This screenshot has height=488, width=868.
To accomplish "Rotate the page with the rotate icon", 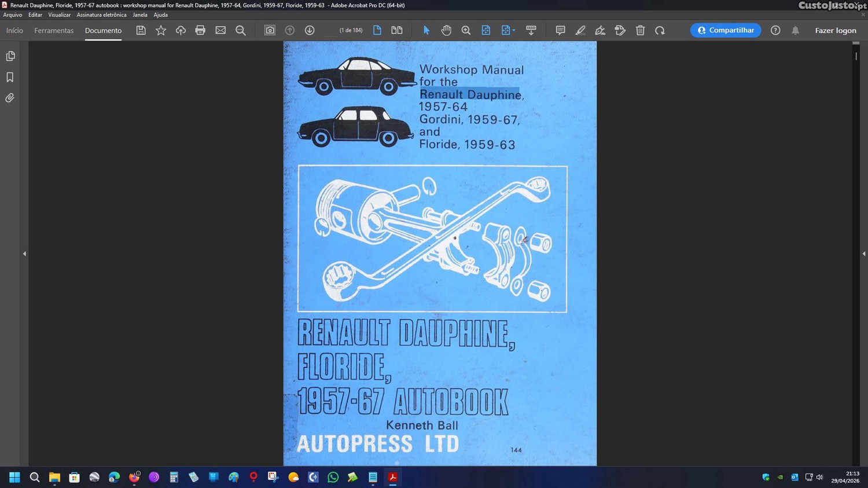I will [x=660, y=31].
